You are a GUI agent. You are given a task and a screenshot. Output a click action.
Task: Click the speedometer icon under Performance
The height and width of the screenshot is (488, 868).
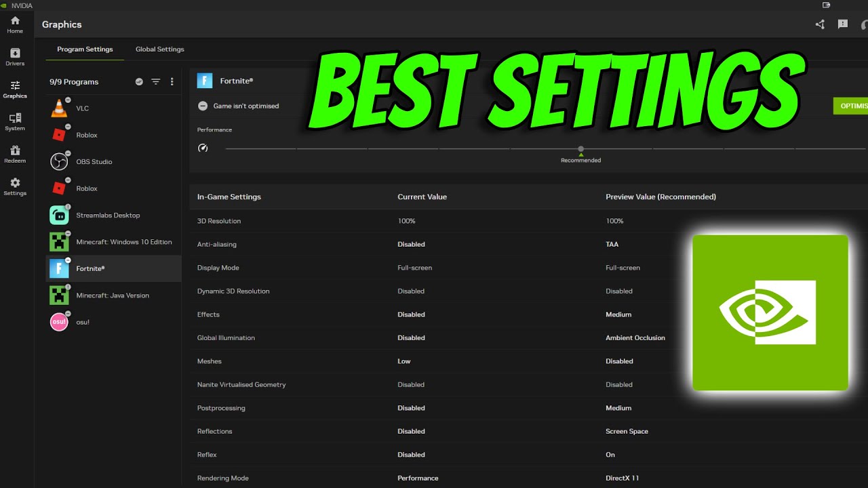(203, 148)
